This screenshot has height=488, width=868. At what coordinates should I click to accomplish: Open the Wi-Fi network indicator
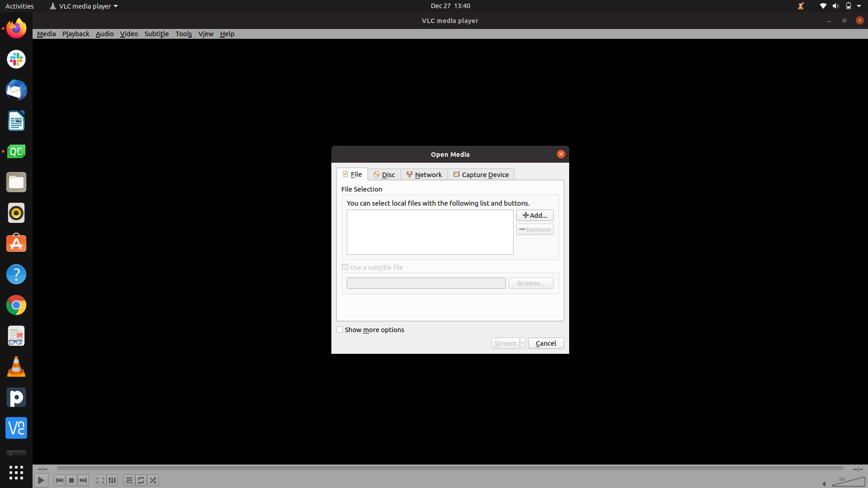tap(823, 6)
